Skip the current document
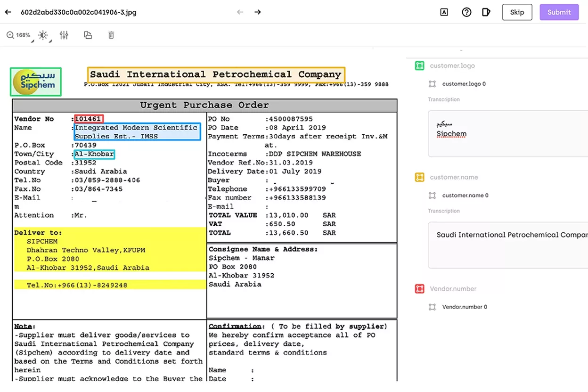Screen dimensions: 588x392 [517, 12]
